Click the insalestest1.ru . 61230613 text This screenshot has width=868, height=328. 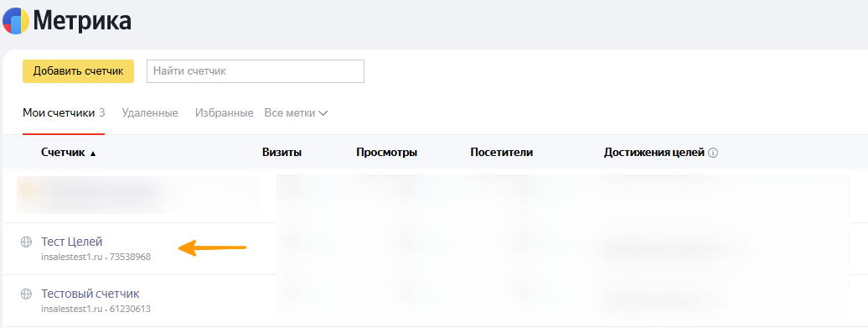click(96, 310)
